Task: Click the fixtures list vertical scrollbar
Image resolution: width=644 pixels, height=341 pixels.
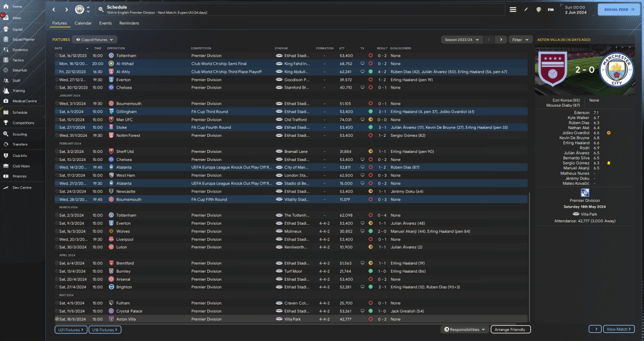Action: 530,257
